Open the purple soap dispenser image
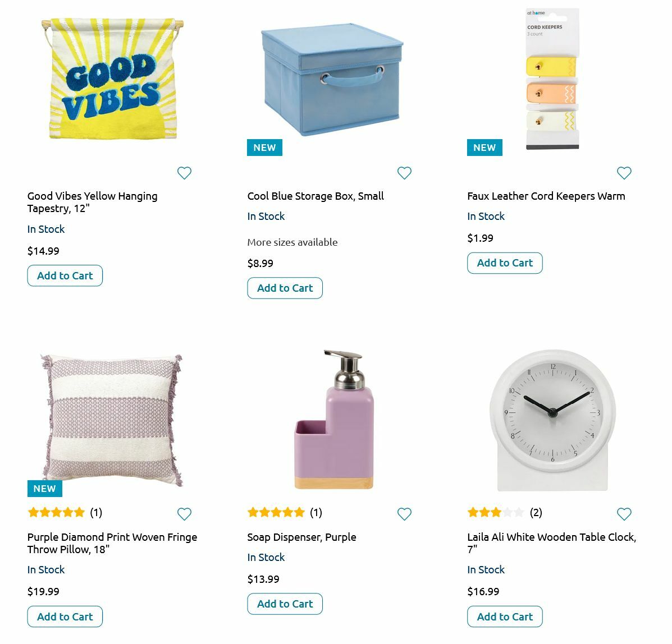672x644 pixels. point(333,420)
